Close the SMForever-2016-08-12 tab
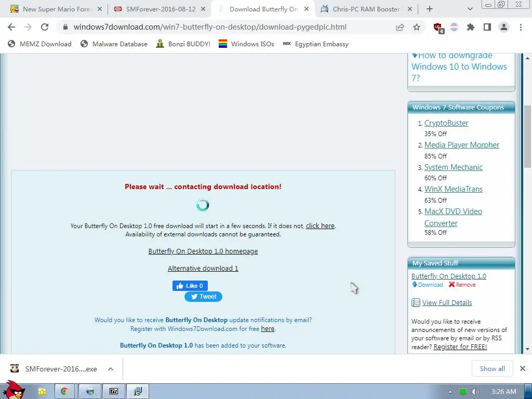This screenshot has height=399, width=532. point(203,9)
